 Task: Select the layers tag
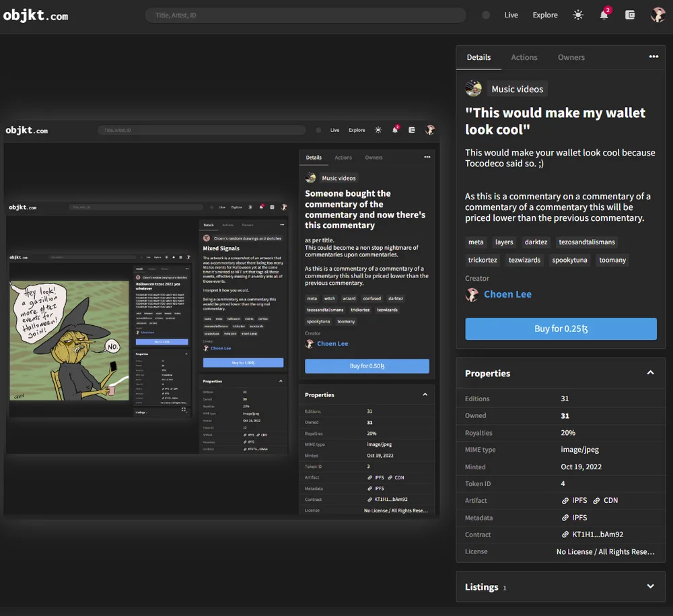pyautogui.click(x=504, y=242)
